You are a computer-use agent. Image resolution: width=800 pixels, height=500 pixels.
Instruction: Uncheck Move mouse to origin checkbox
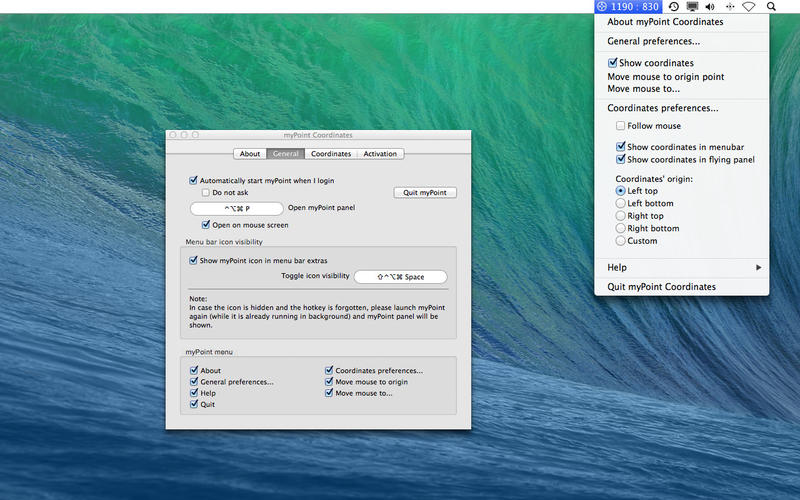tap(329, 382)
